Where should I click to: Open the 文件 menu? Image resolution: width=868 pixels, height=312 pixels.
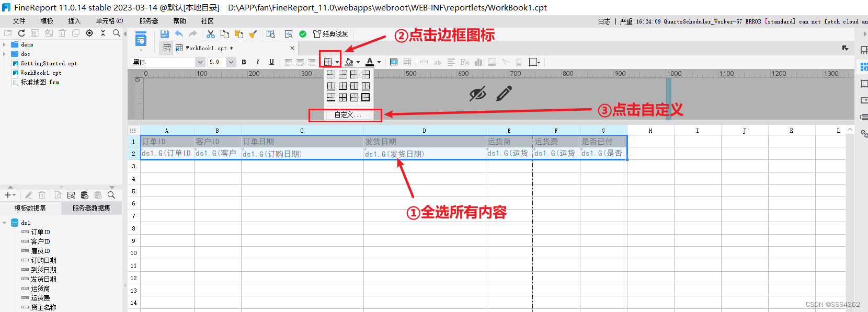click(19, 21)
